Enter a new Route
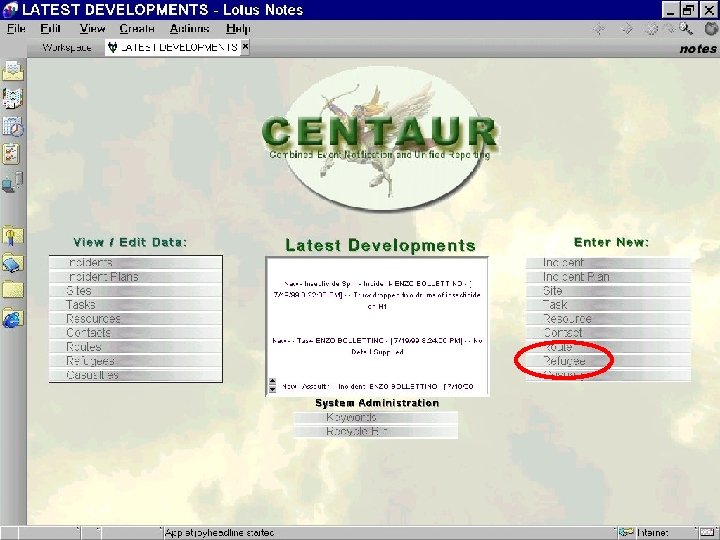This screenshot has width=720, height=540. tap(608, 347)
